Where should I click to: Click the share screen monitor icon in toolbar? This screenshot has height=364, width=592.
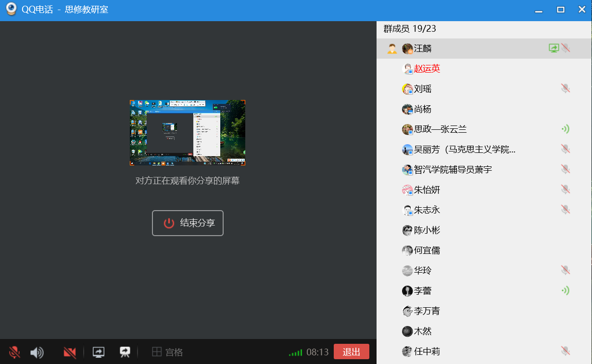click(99, 352)
